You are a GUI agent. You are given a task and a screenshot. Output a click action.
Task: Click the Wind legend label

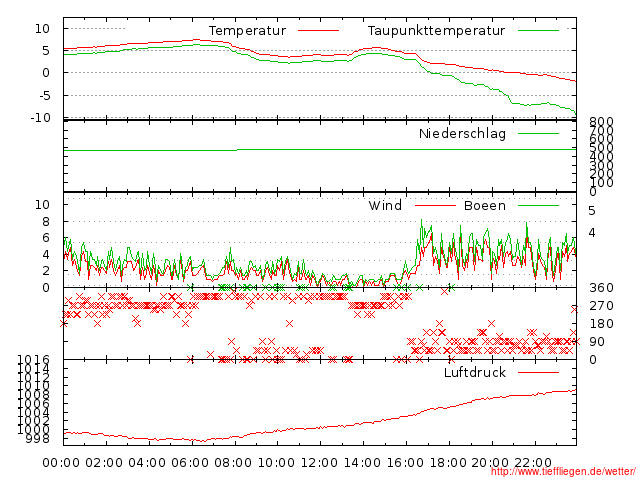tap(385, 205)
